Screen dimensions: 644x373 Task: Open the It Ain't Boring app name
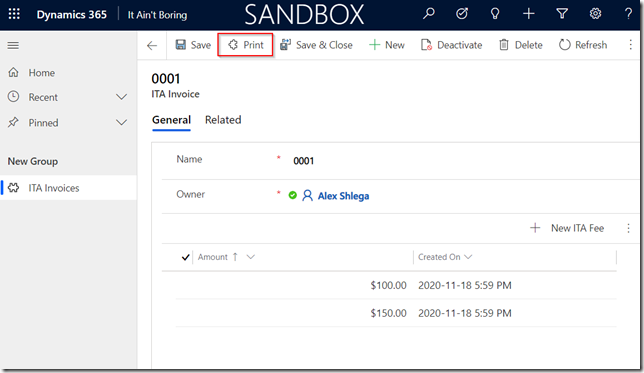157,15
